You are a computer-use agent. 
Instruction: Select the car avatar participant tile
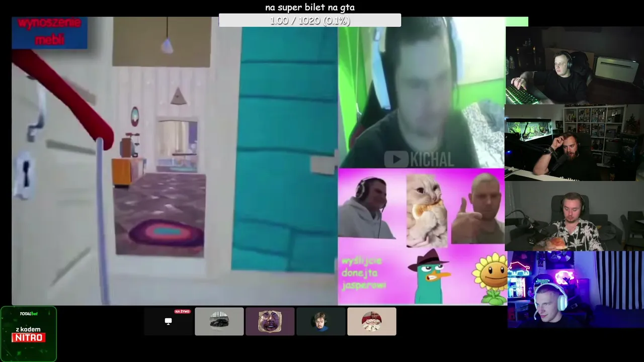tap(219, 321)
